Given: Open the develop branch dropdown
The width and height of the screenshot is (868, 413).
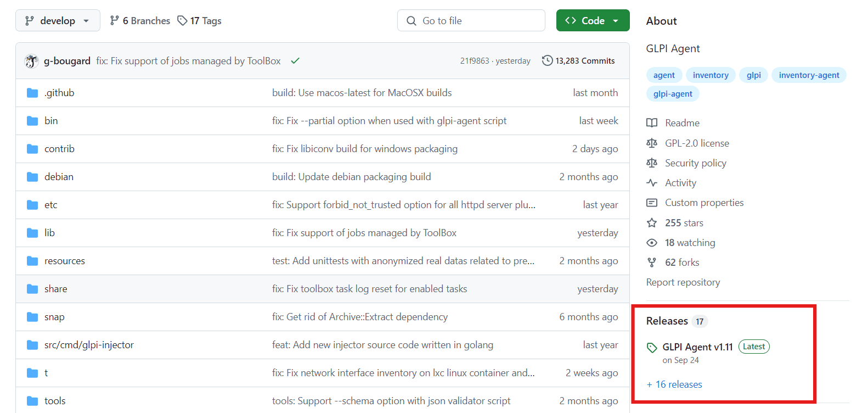Looking at the screenshot, I should [58, 20].
